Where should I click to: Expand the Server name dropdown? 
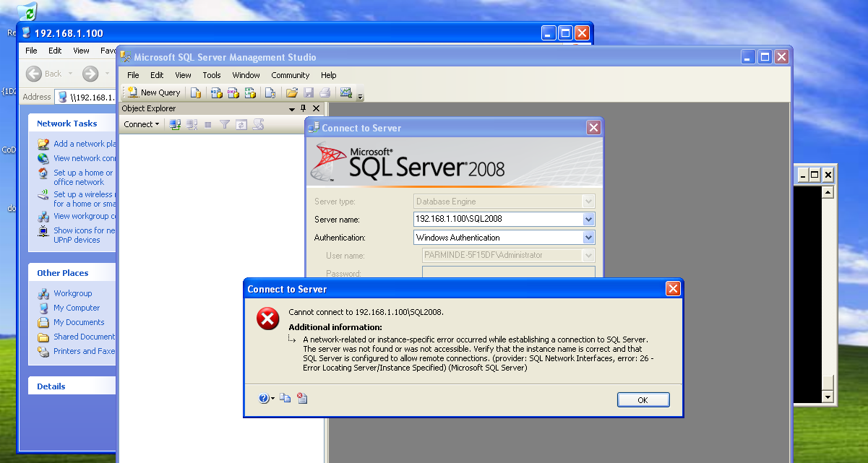point(588,219)
